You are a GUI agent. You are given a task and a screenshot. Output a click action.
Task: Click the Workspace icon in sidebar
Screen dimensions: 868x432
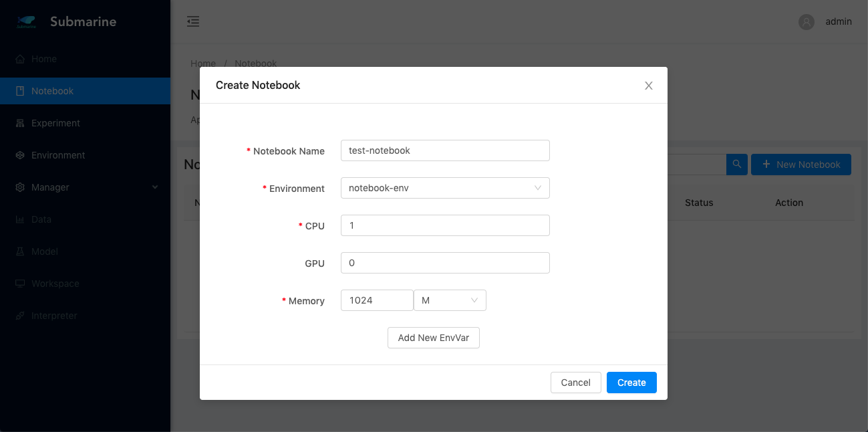coord(20,284)
